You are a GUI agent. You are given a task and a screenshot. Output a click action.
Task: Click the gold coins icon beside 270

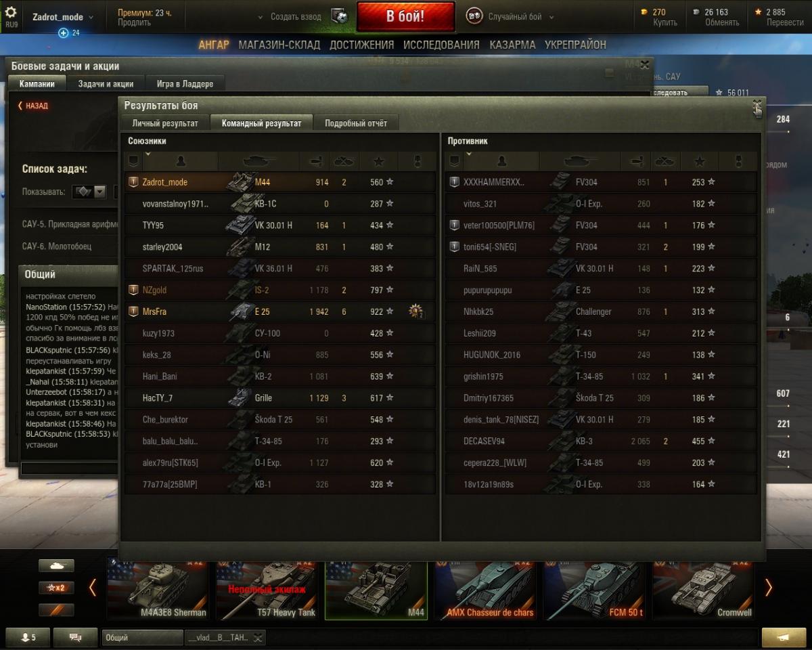coord(644,12)
